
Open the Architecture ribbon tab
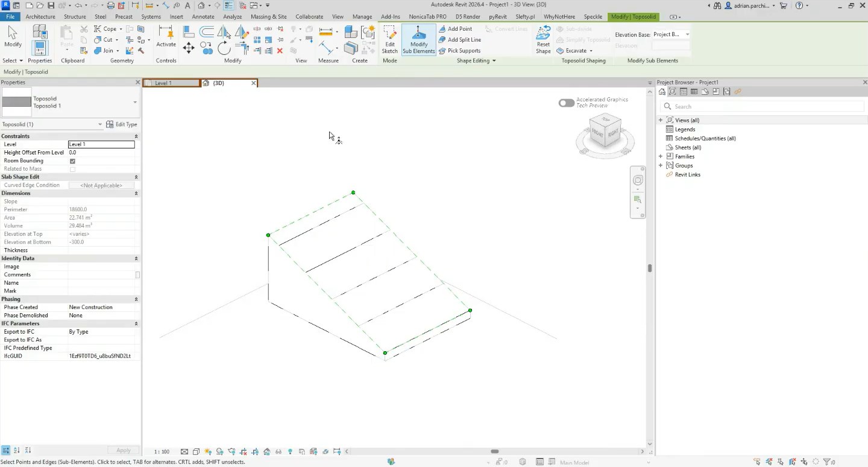point(40,17)
